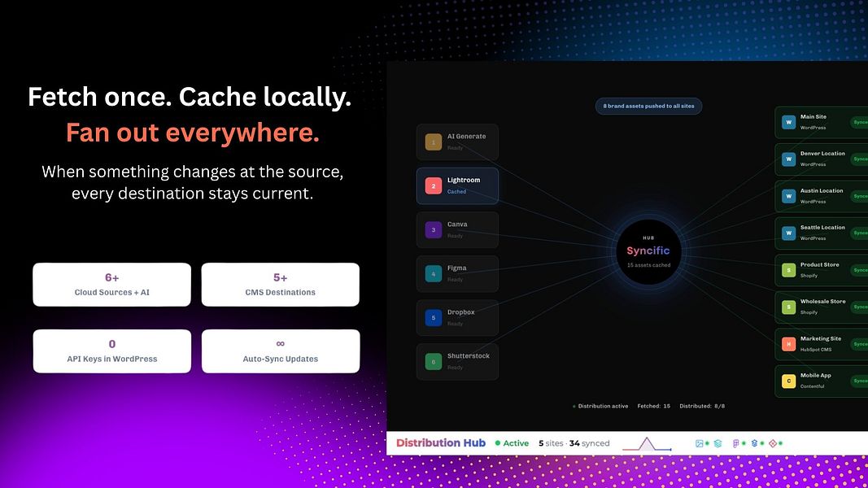Click the WordPress W icon for Main Site
The width and height of the screenshot is (868, 488).
click(x=788, y=122)
